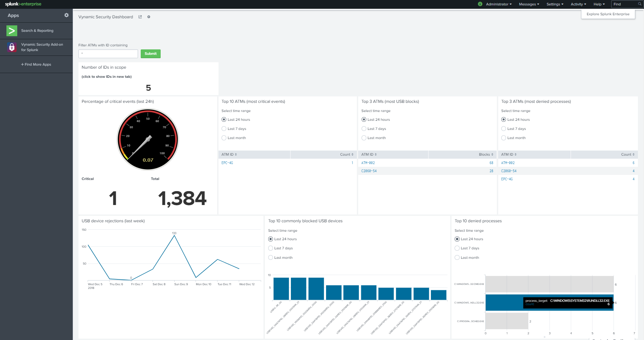Open Vynamic Security Add-on lock icon
The height and width of the screenshot is (340, 644).
12,47
